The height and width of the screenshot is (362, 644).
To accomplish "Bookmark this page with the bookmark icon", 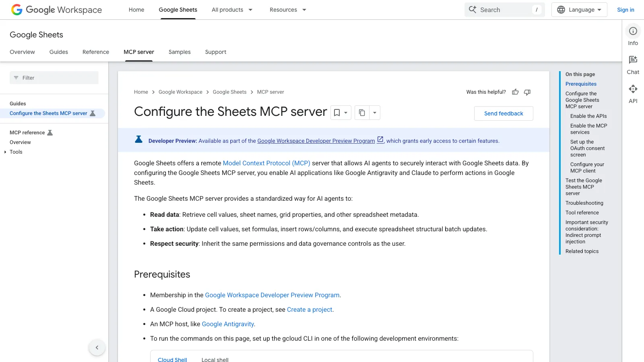I will pyautogui.click(x=337, y=113).
